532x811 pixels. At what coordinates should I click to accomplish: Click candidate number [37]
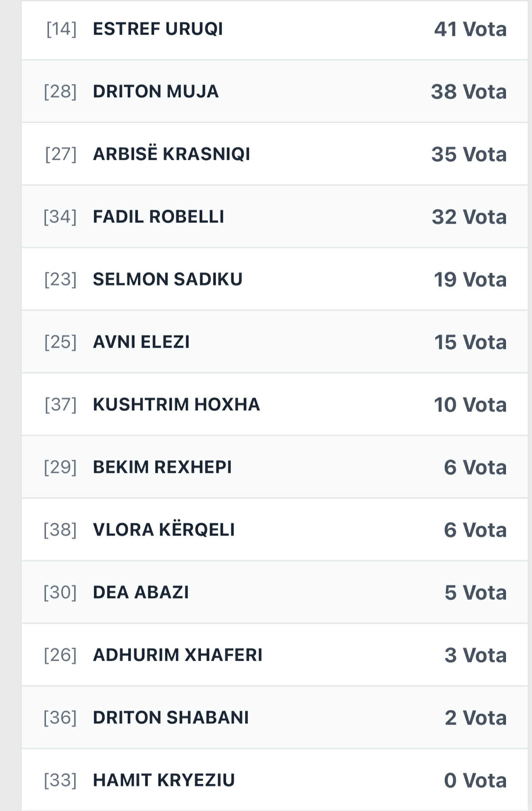60,404
